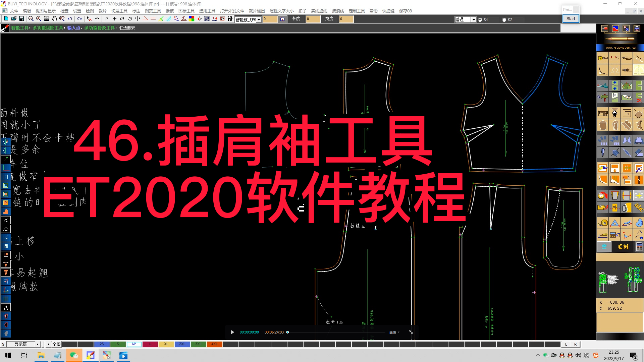Toggle the R button in size bar
Image resolution: width=644 pixels, height=362 pixels.
pyautogui.click(x=576, y=344)
